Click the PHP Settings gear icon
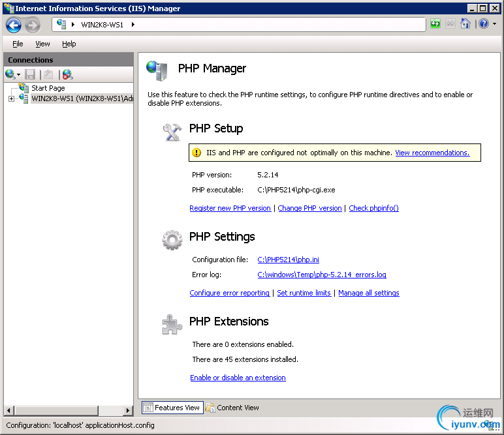The width and height of the screenshot is (504, 435). (172, 240)
